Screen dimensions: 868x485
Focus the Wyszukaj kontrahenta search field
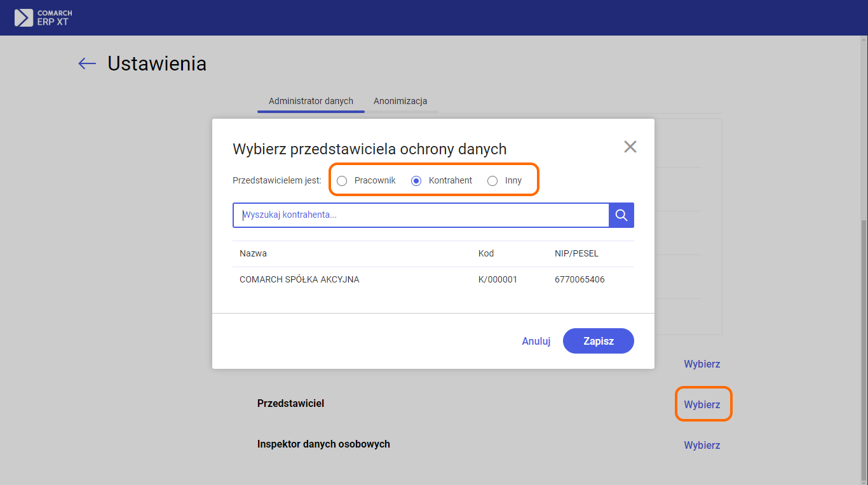coord(421,215)
